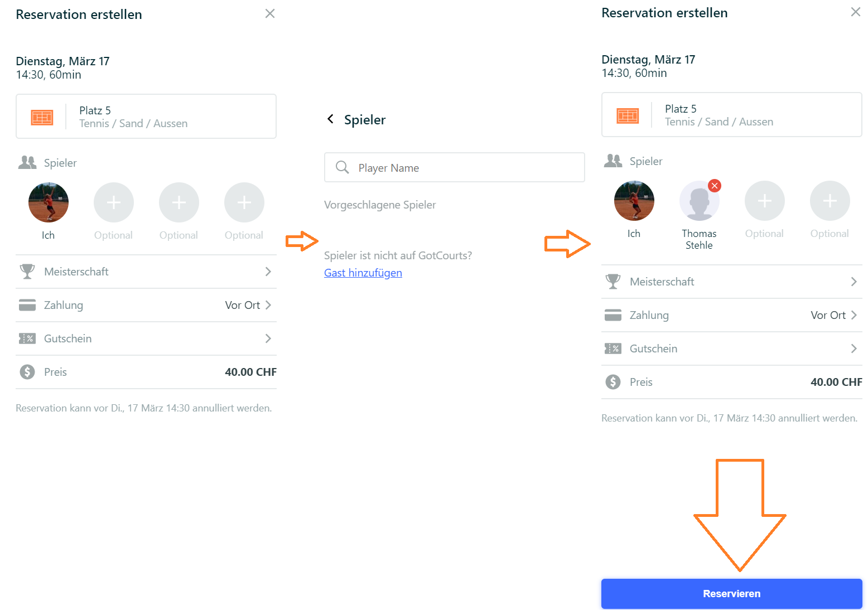The image size is (868, 610).
Task: Click the Ich profile photo in left panel
Action: [x=49, y=202]
